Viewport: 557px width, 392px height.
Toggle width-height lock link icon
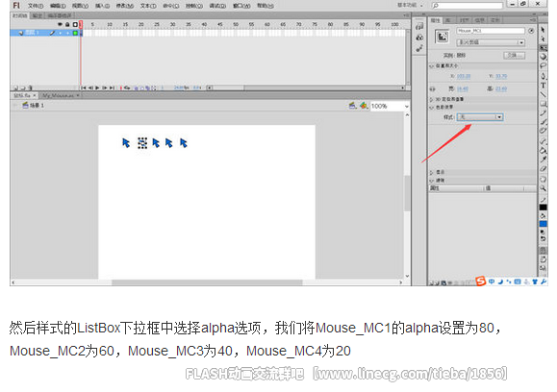coord(432,88)
